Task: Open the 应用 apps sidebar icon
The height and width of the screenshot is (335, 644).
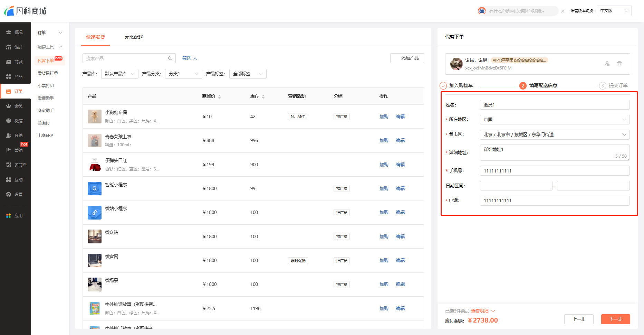Action: coord(9,215)
